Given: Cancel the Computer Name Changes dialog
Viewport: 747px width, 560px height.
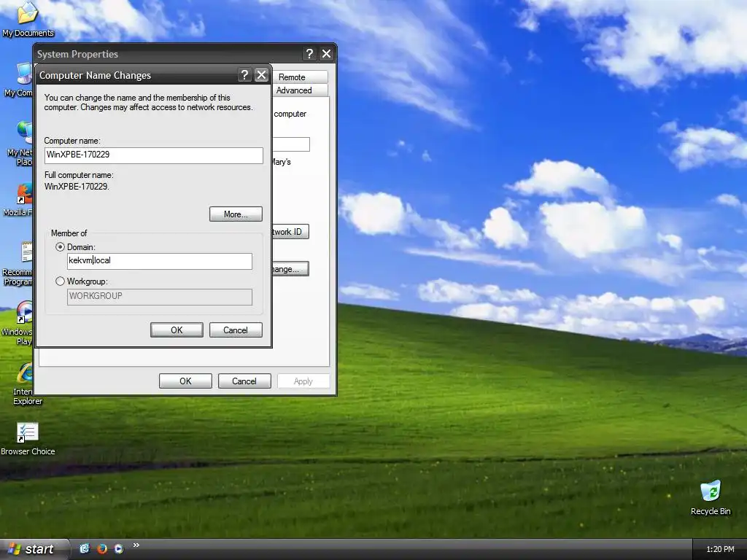Looking at the screenshot, I should point(236,330).
